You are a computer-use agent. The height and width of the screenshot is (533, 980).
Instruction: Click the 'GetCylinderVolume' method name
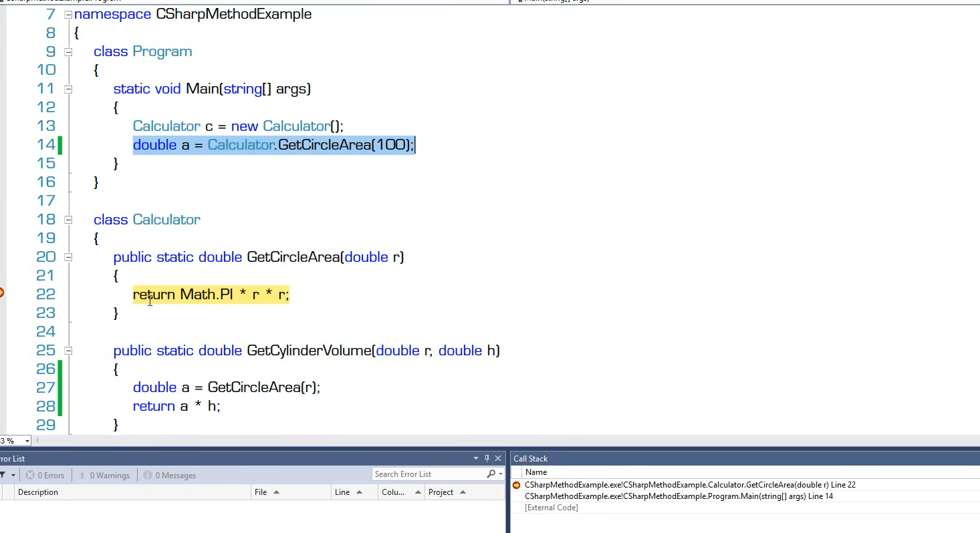(309, 351)
